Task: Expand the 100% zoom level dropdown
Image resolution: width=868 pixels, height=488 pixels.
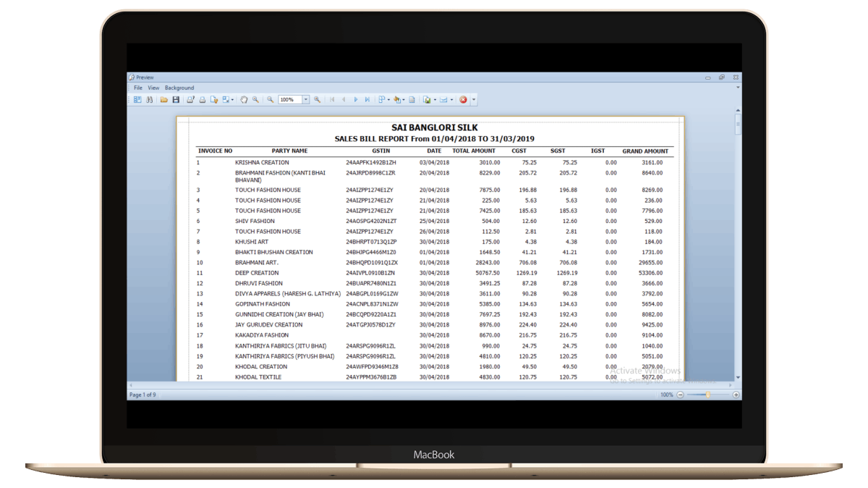Action: click(x=306, y=99)
